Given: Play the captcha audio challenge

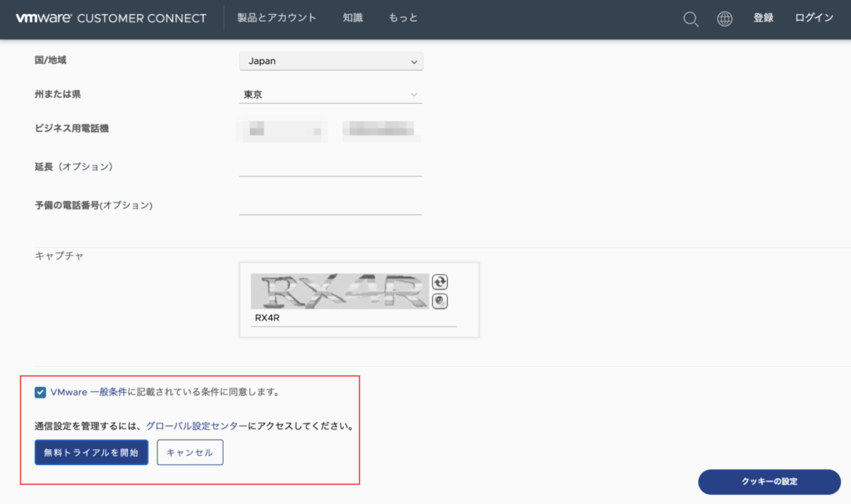Looking at the screenshot, I should [x=440, y=301].
